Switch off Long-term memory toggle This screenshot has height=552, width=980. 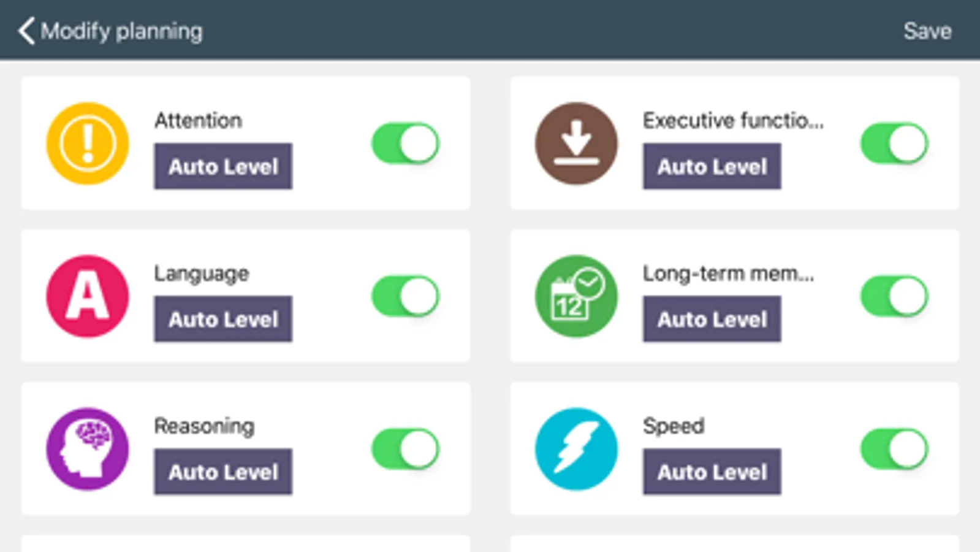point(894,296)
